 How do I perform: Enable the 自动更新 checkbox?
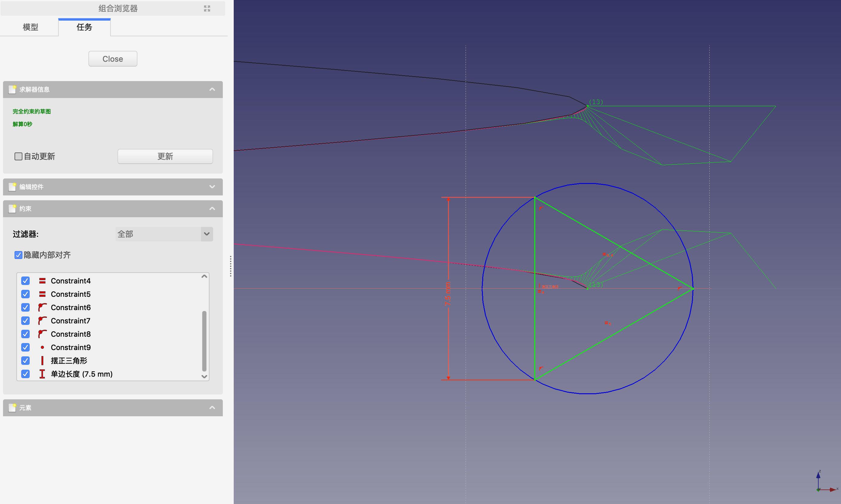[18, 156]
